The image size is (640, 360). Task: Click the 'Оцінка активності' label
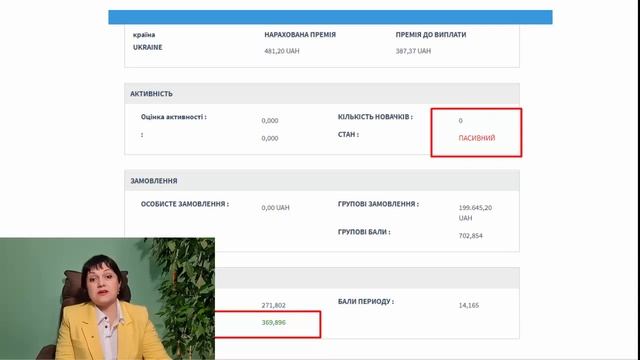[x=174, y=117]
